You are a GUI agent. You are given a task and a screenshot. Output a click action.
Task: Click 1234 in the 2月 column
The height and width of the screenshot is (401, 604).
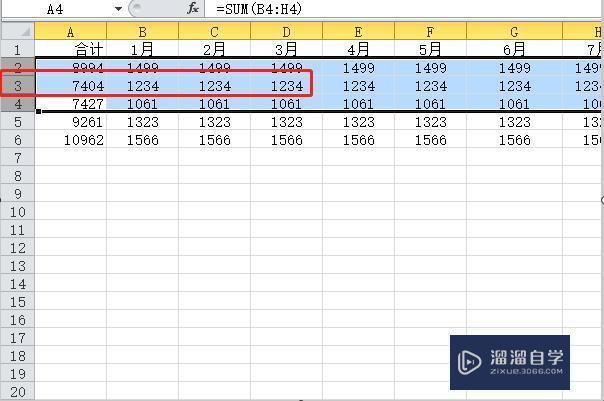point(215,86)
